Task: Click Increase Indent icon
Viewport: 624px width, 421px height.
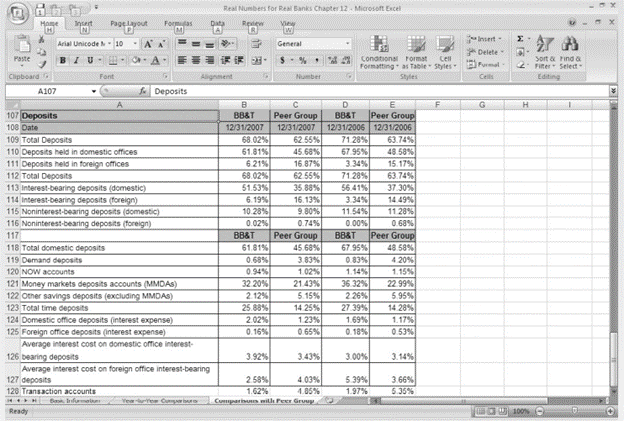Action: 239,60
